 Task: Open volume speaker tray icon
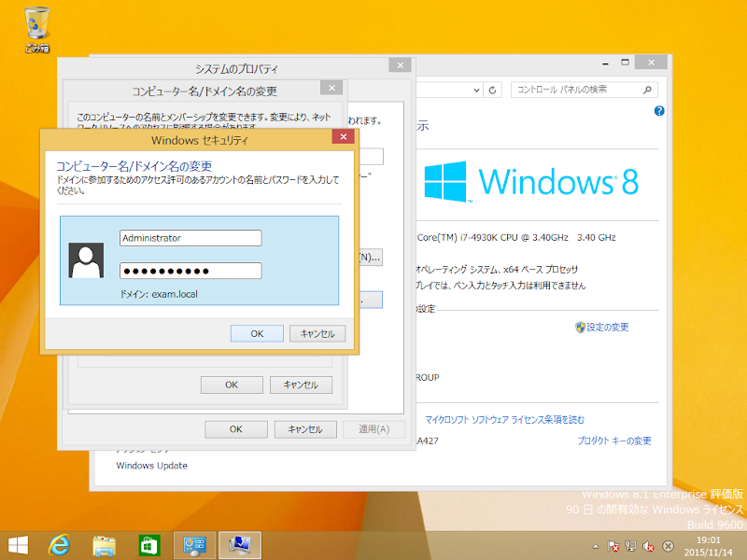point(648,546)
